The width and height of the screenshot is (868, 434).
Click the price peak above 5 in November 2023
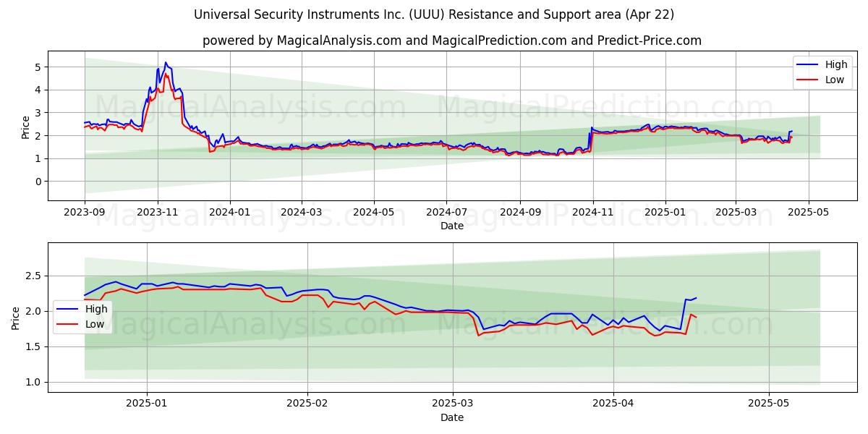(x=166, y=63)
